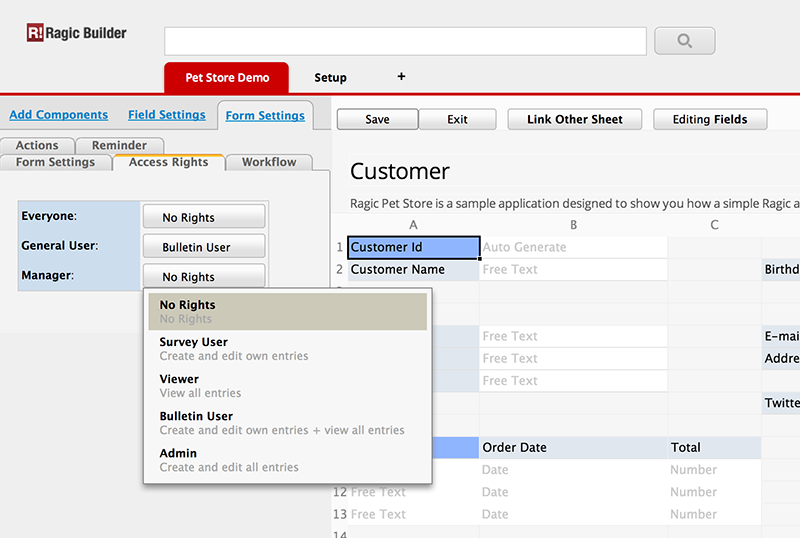The height and width of the screenshot is (538, 800).
Task: Open the Add Components link
Action: (59, 115)
